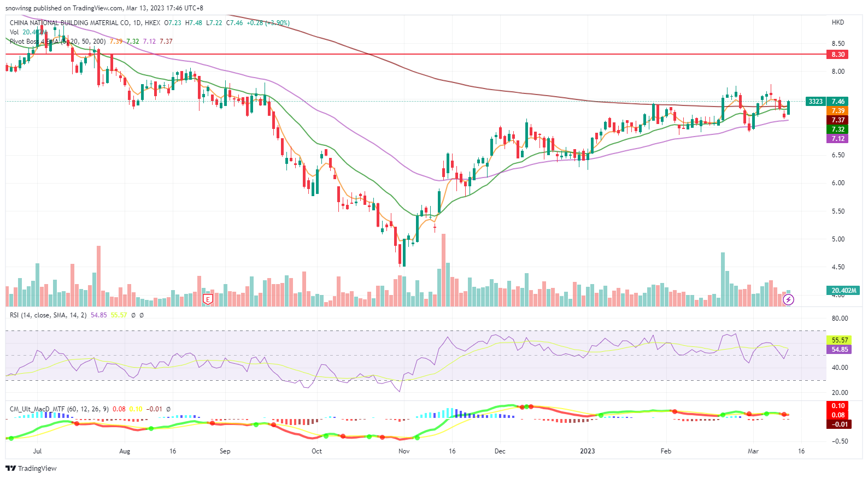Select the RSI indicator legend
The height and width of the screenshot is (478, 868).
[48, 315]
